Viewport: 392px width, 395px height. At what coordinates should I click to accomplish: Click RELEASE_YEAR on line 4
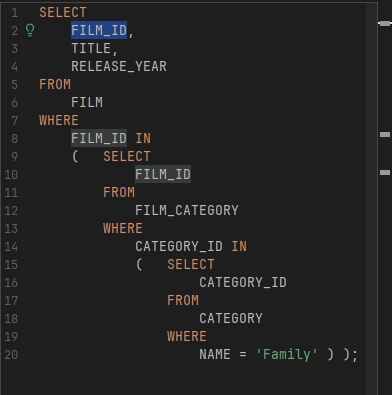(119, 66)
